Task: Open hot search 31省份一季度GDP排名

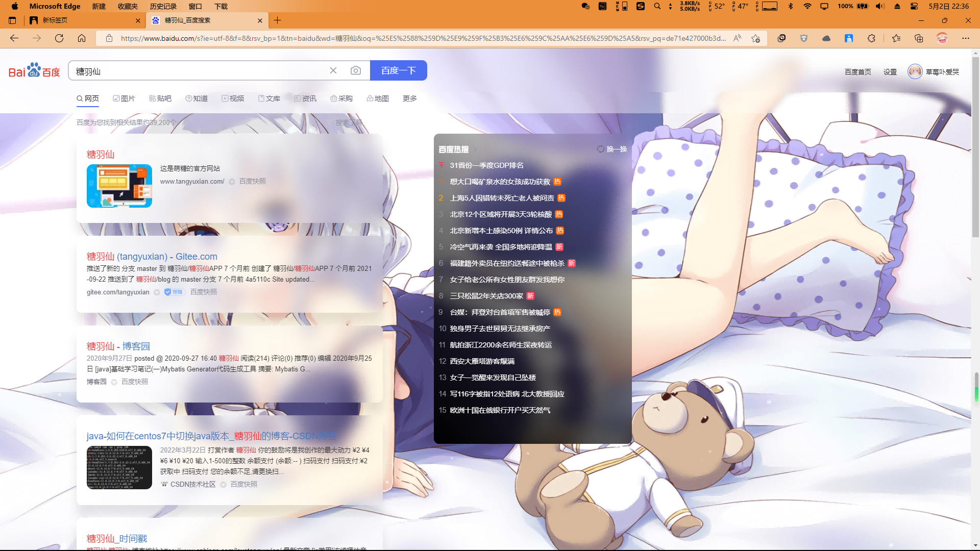Action: point(486,165)
